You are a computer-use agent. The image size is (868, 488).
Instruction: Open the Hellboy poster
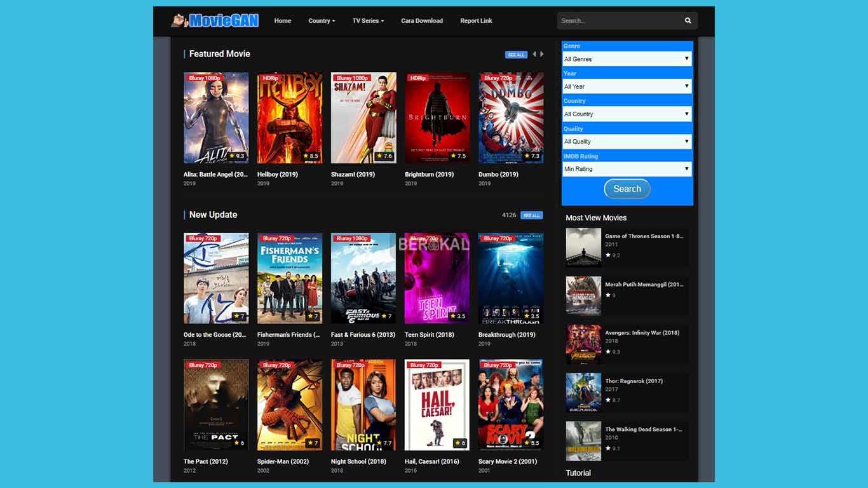pyautogui.click(x=290, y=118)
